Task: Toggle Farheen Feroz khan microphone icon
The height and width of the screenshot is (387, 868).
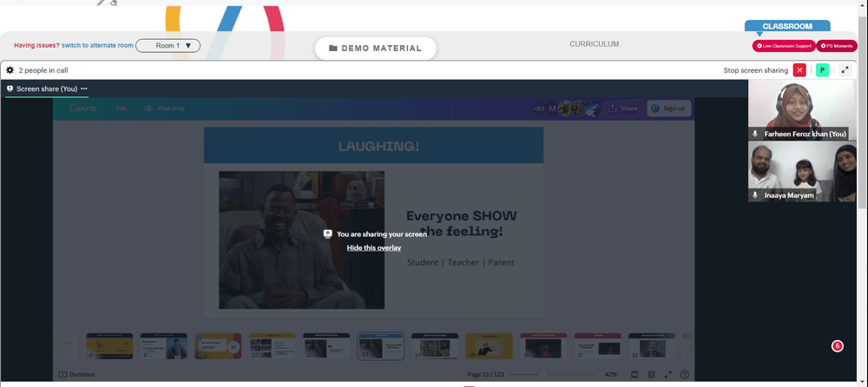Action: click(755, 134)
